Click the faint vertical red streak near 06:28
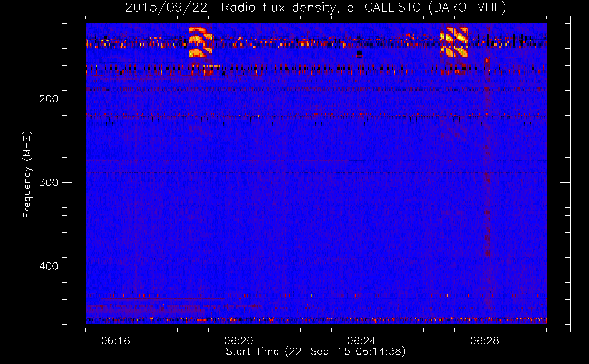The height and width of the screenshot is (364, 589). coord(487,157)
